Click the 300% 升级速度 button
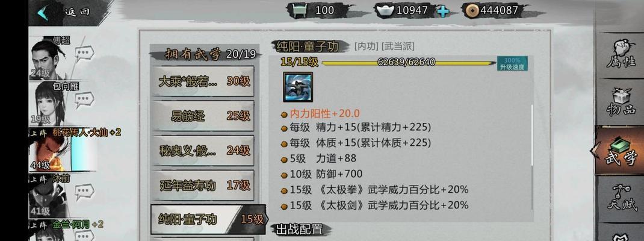Screen dimensions: 644x241 [512, 63]
